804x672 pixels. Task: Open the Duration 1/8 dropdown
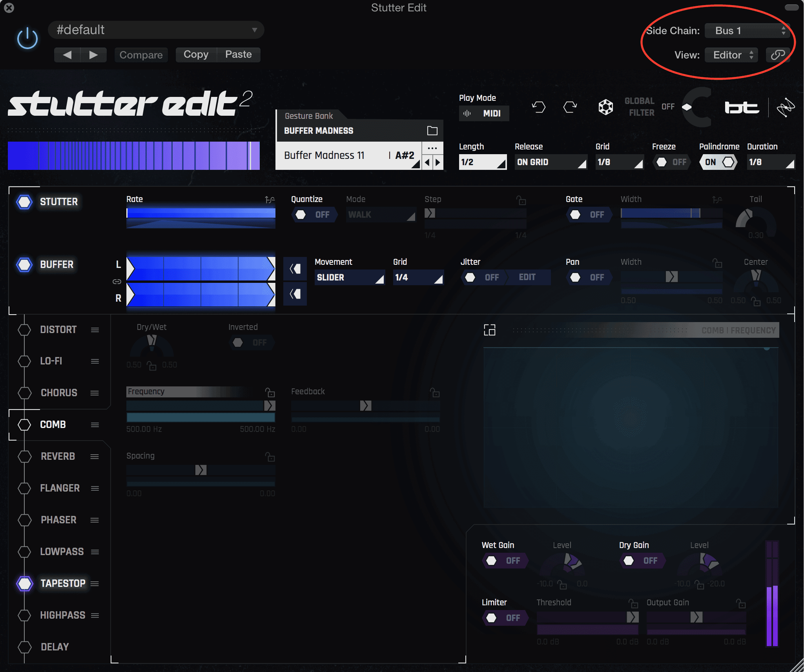[771, 162]
